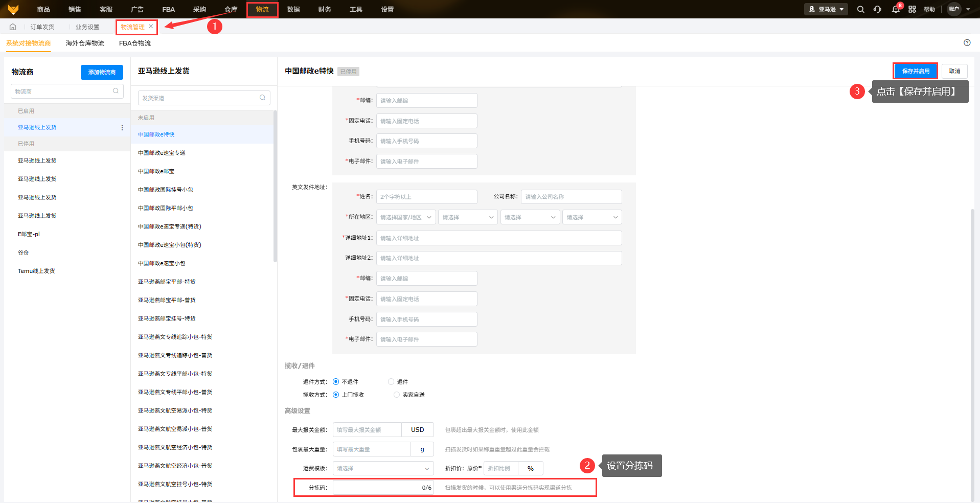Open the FBA menu
This screenshot has height=503, width=980.
tap(169, 9)
